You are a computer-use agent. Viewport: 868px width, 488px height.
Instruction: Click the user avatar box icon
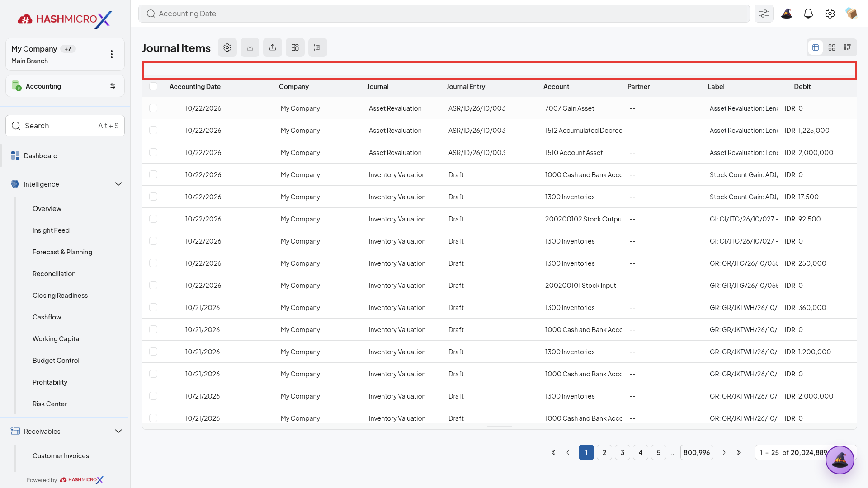[852, 14]
